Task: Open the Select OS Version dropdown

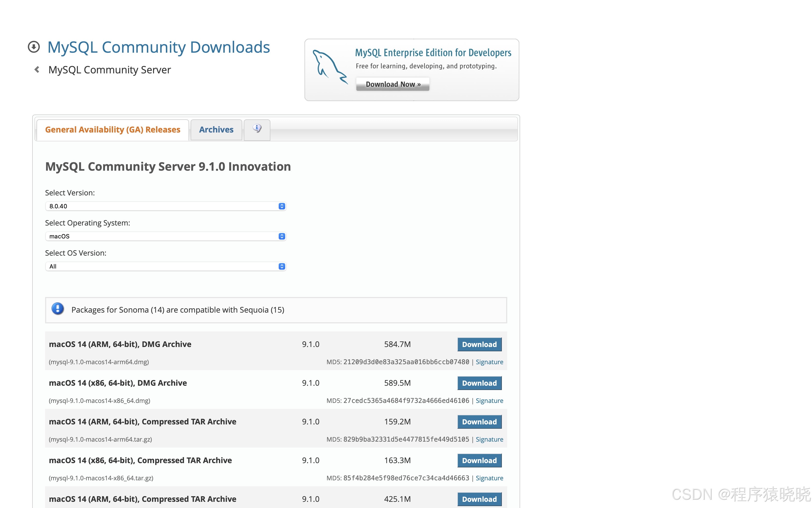Action: (x=166, y=266)
